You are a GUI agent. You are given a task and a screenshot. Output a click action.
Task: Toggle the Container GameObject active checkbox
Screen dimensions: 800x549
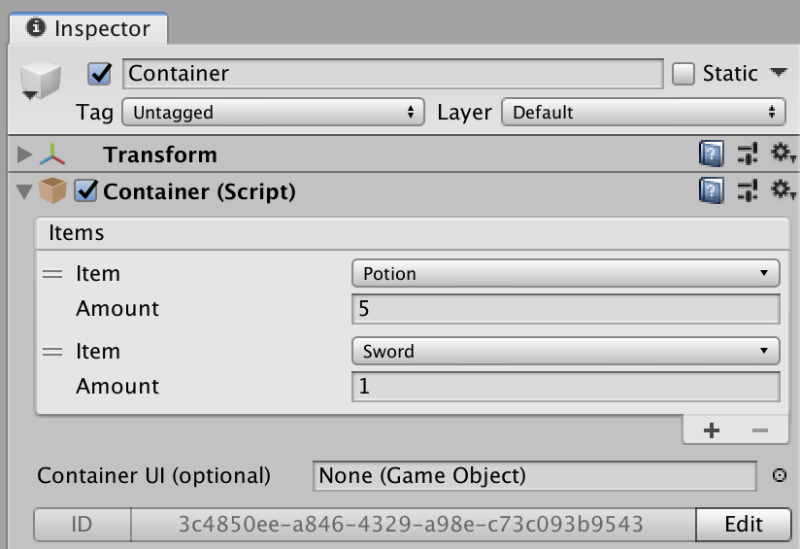pos(99,73)
